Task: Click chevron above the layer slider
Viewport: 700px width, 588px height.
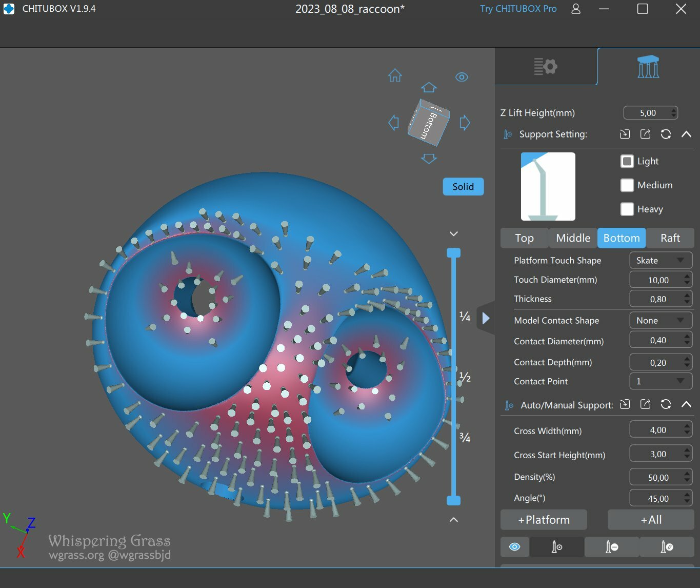Action: coord(453,233)
